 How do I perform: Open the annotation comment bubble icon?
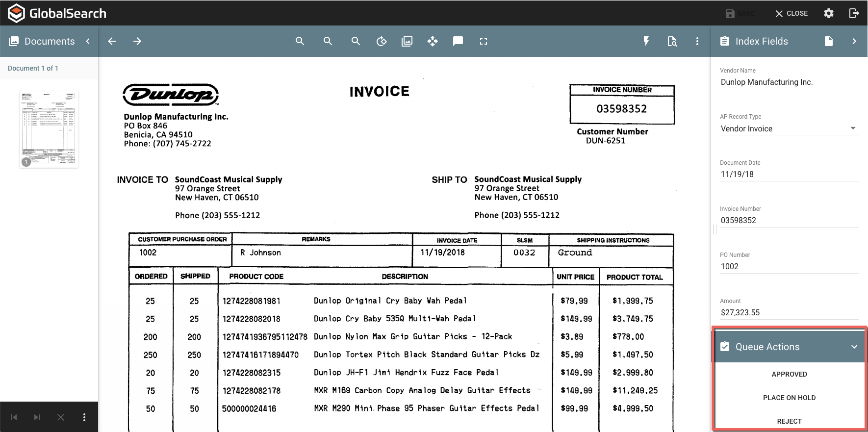coord(458,41)
